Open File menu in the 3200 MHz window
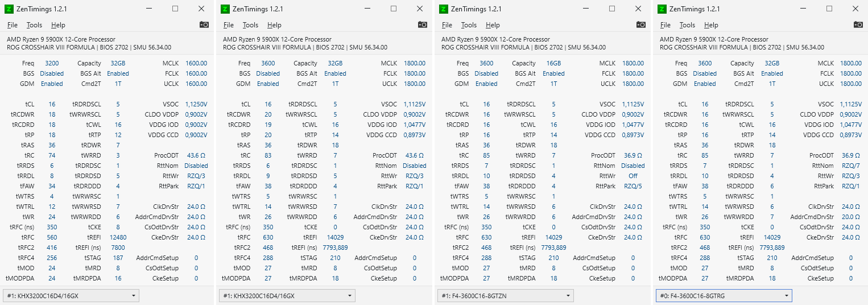Screen dimensions: 868x305 tap(13, 25)
